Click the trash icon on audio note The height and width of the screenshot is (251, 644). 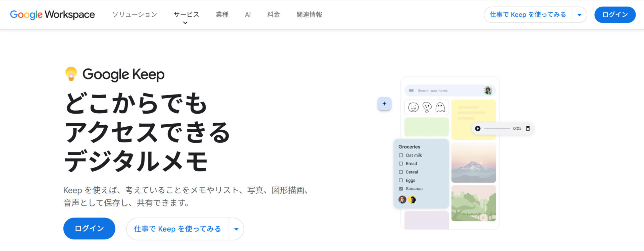coord(528,128)
